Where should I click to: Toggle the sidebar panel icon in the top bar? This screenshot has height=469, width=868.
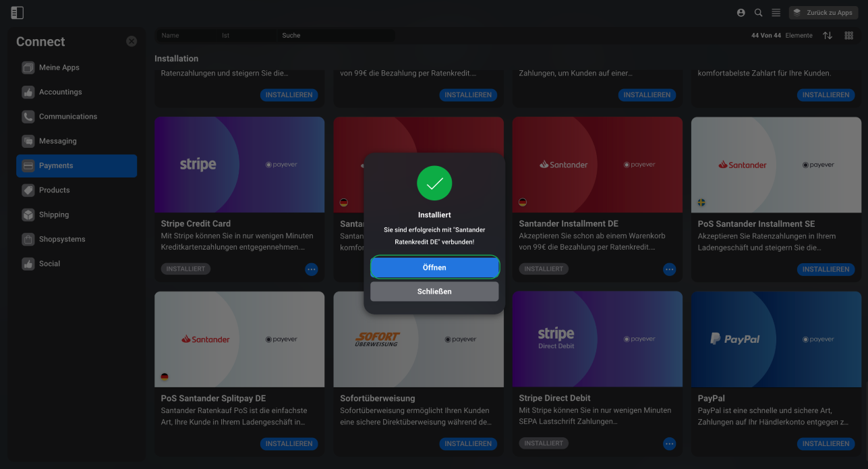(x=18, y=13)
